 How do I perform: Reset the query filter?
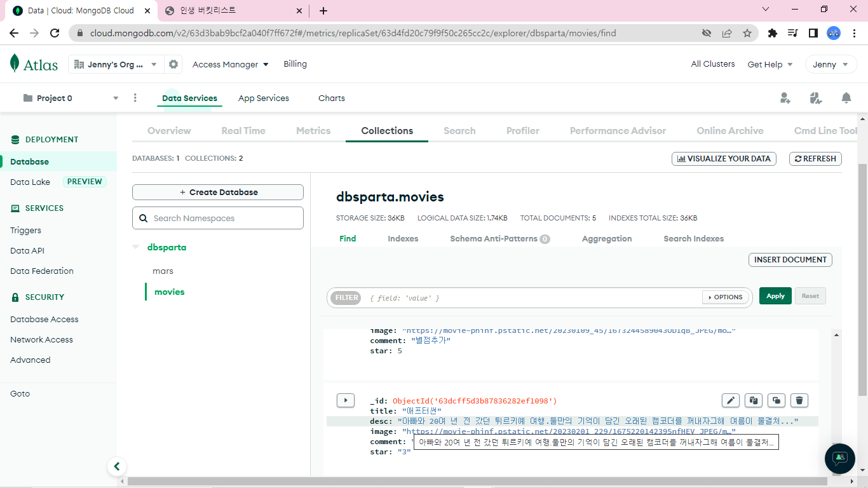(x=810, y=296)
